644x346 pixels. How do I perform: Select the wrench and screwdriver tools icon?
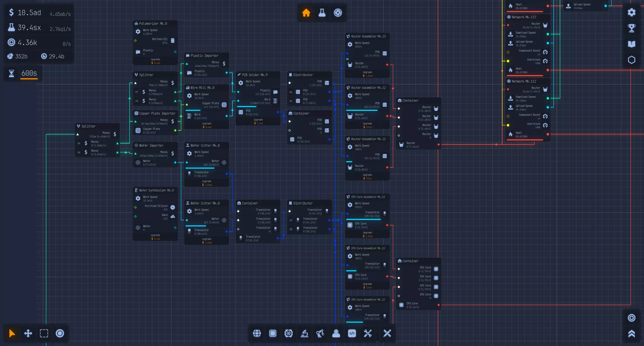(368, 333)
